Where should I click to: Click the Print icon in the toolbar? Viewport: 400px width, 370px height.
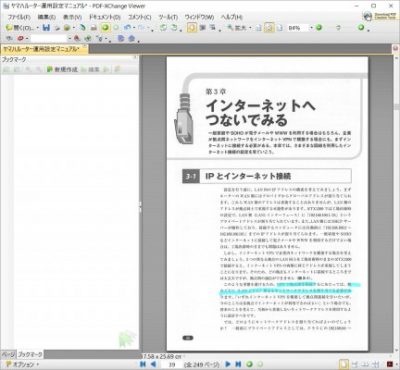94,28
